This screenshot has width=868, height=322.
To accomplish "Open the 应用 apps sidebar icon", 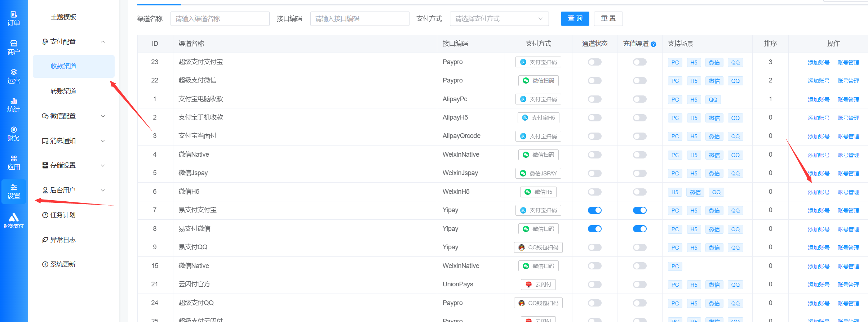I will pyautogui.click(x=14, y=163).
